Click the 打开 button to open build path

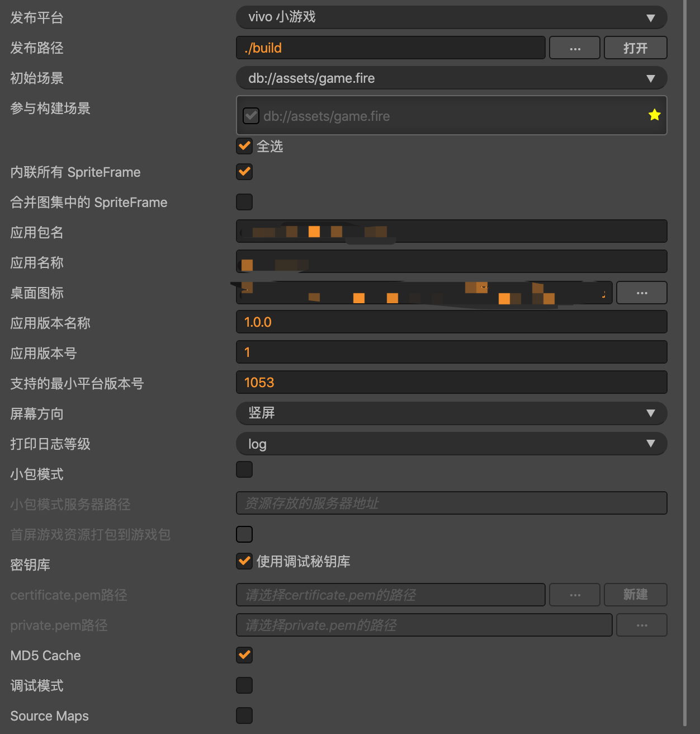click(x=635, y=48)
